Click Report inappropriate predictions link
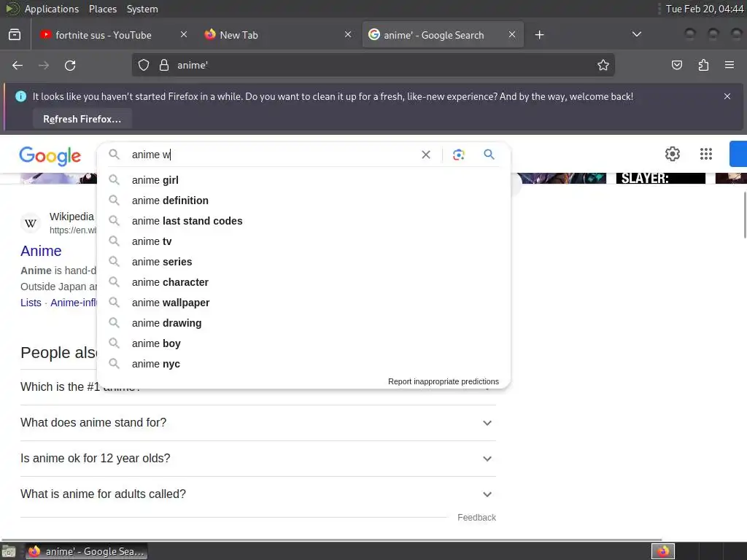The width and height of the screenshot is (747, 560). [x=443, y=381]
